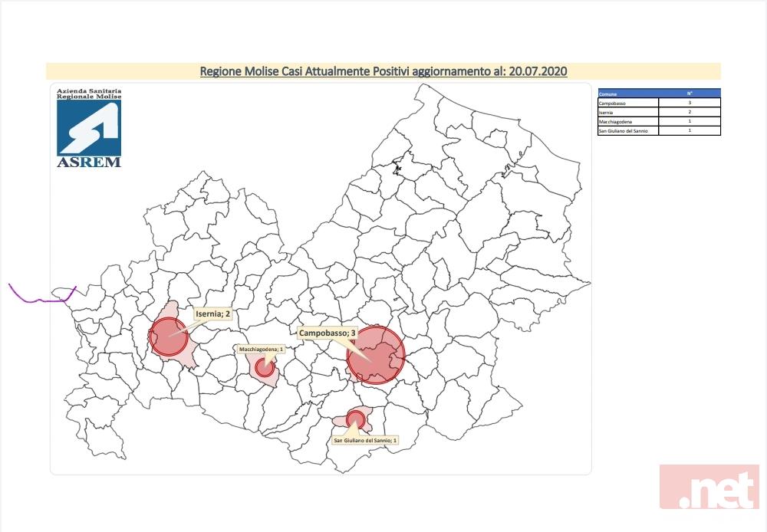Select the Campobasso cell in the table

[627, 102]
